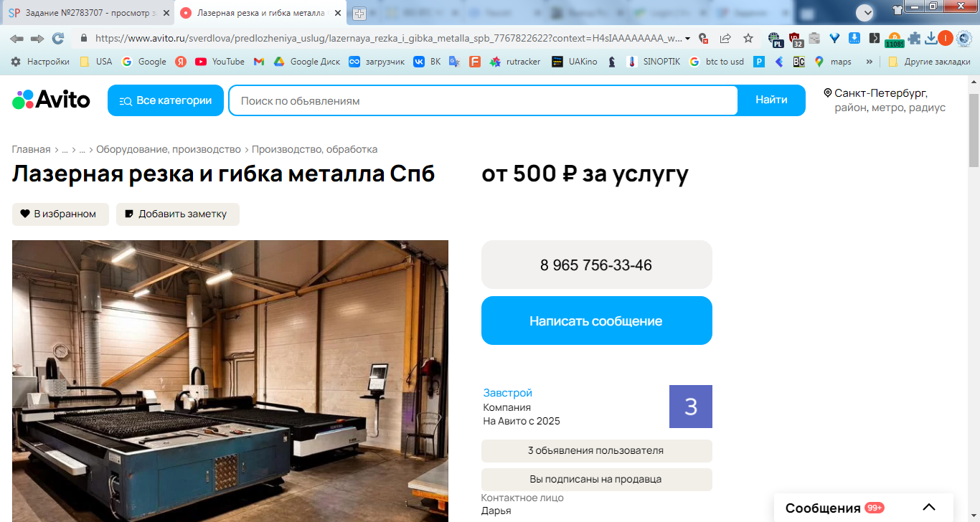Toggle Вы подписаны на продавца subscription
This screenshot has height=522, width=980.
[x=596, y=479]
